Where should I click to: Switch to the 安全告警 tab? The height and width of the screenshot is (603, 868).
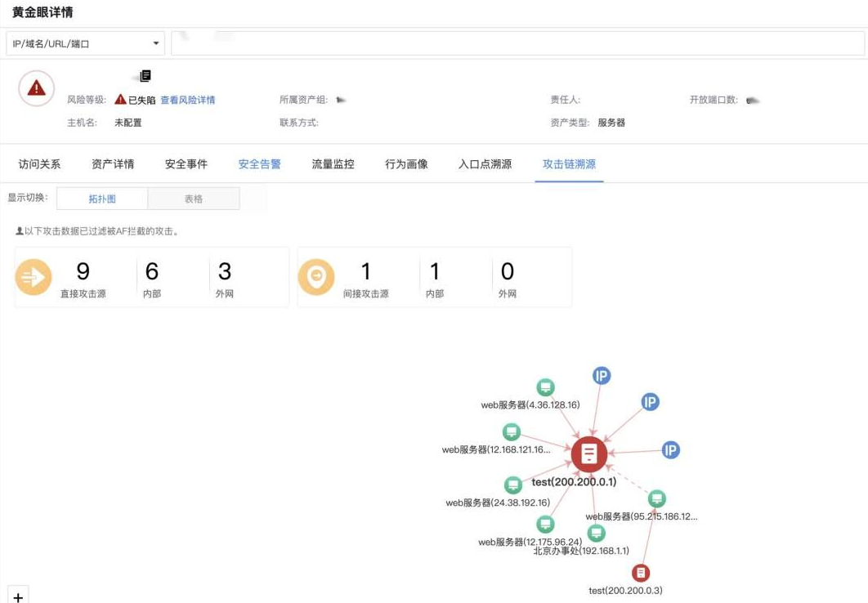tap(259, 164)
